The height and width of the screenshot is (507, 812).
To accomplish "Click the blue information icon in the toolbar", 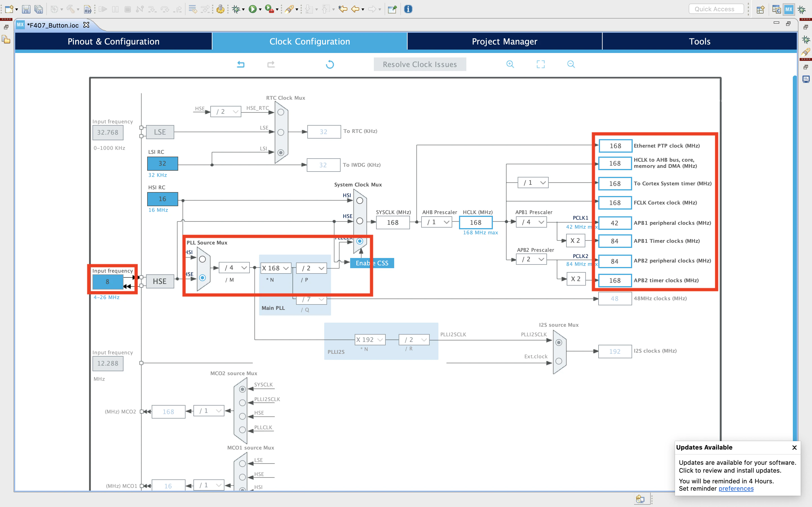I will coord(408,9).
